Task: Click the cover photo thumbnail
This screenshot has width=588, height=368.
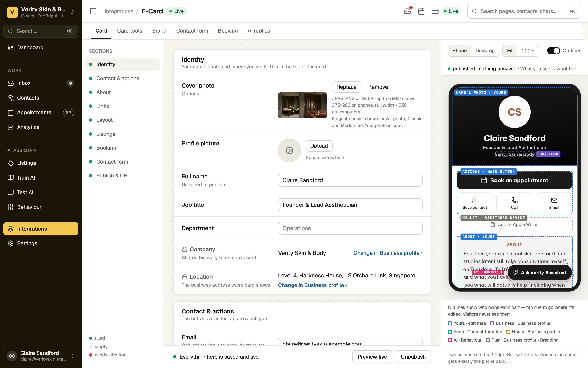Action: [303, 105]
